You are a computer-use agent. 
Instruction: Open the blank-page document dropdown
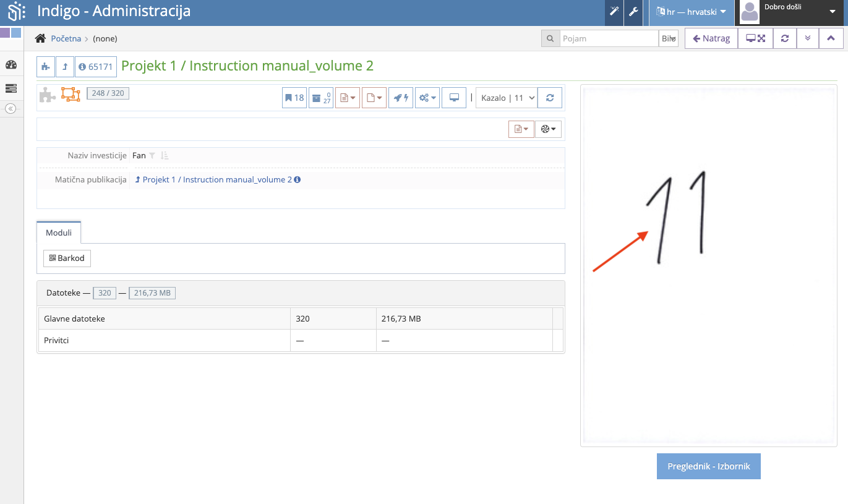[x=374, y=98]
